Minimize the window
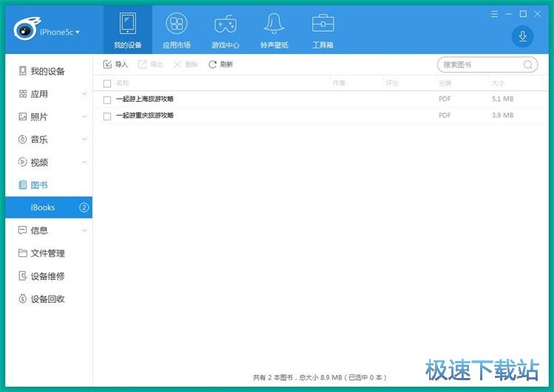The image size is (554, 392). [509, 14]
